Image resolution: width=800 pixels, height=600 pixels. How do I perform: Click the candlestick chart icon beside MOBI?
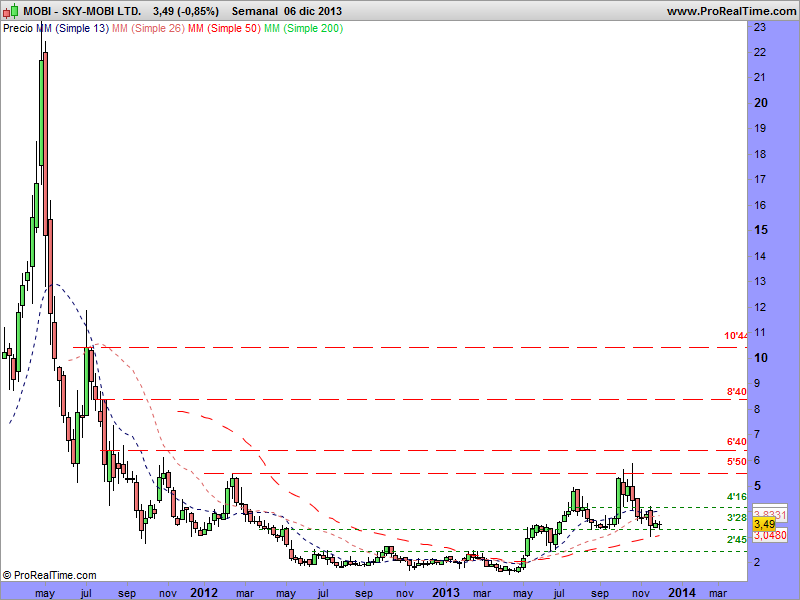(11, 11)
